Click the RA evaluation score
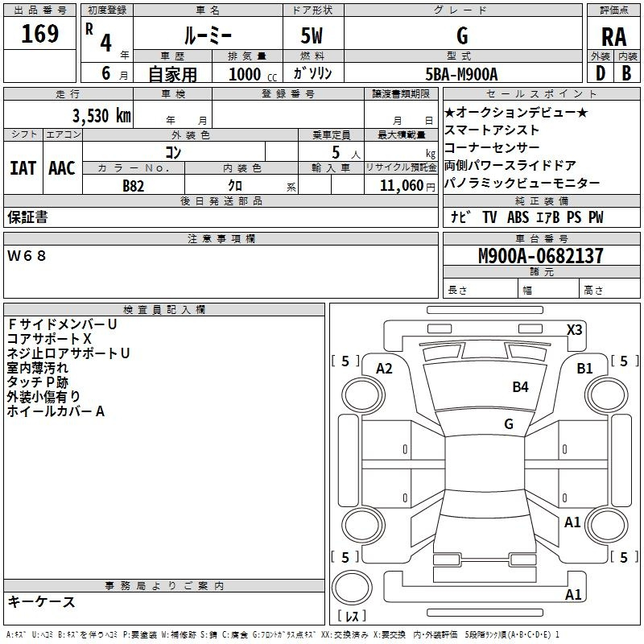The width and height of the screenshot is (644, 644). click(x=613, y=36)
